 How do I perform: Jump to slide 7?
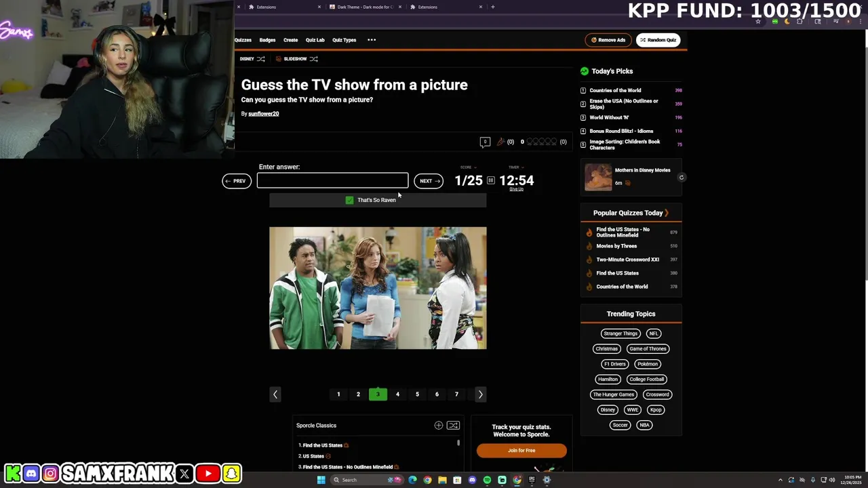point(456,394)
